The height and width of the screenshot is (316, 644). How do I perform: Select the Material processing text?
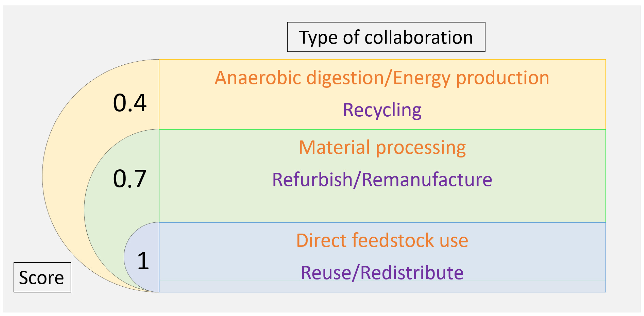(382, 148)
